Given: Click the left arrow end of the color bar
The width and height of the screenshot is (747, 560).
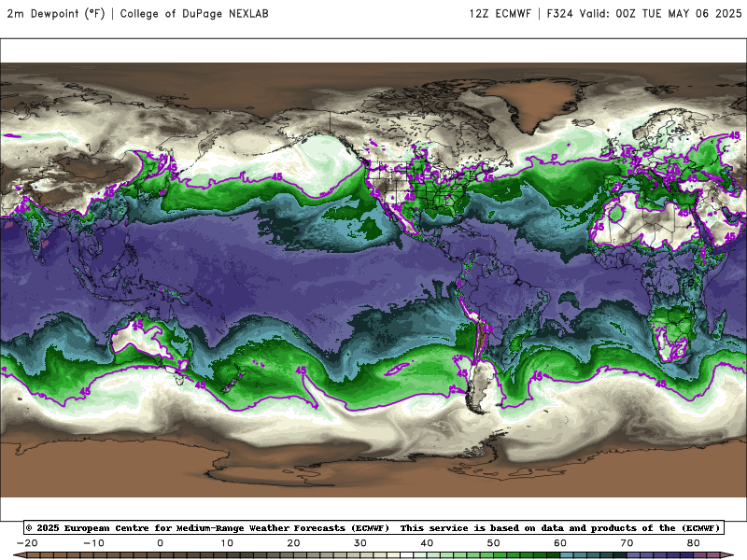Looking at the screenshot, I should tap(20, 555).
